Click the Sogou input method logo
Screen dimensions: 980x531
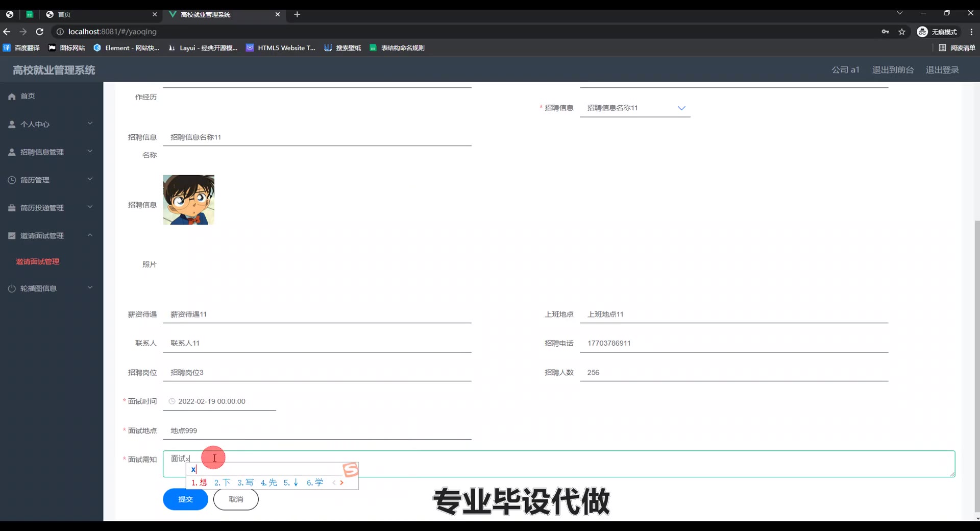[351, 469]
